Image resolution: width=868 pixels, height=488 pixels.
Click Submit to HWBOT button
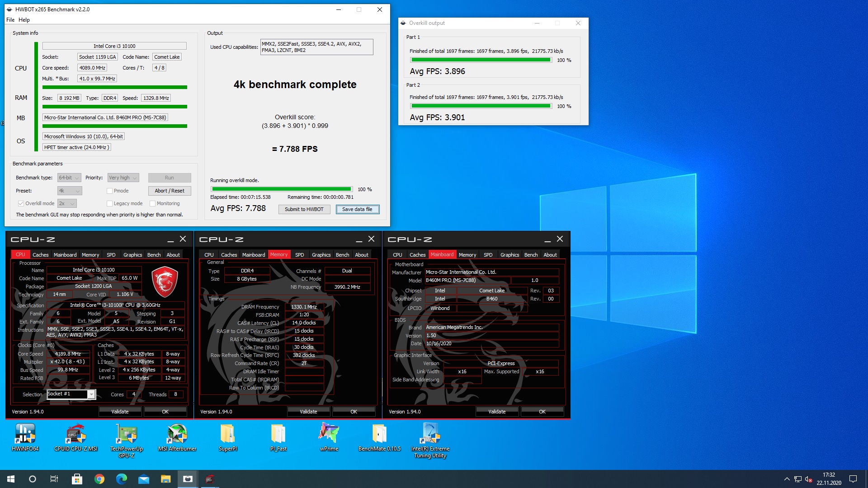(x=304, y=209)
